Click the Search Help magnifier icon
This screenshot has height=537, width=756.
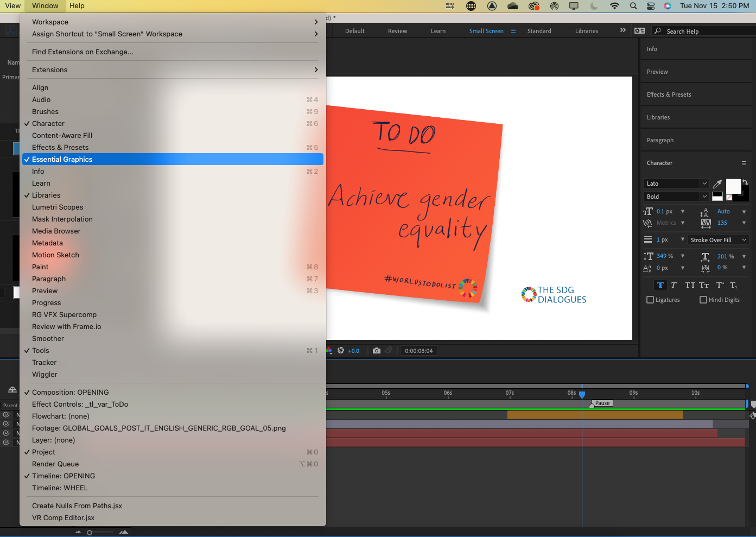click(658, 31)
